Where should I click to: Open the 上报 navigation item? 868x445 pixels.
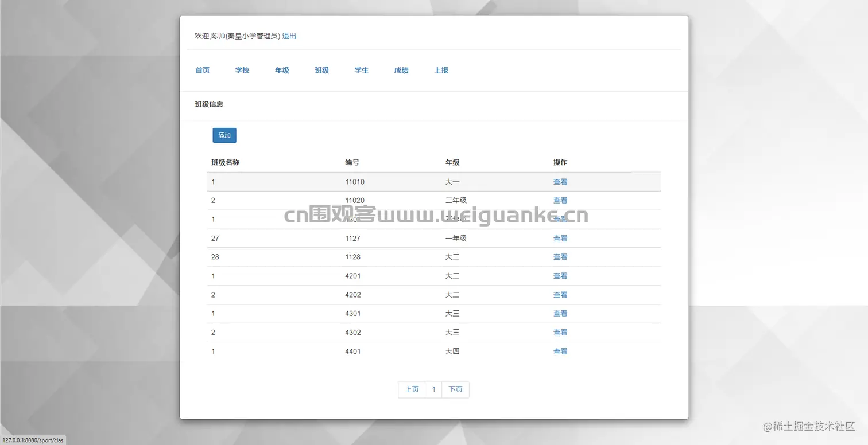click(x=441, y=71)
